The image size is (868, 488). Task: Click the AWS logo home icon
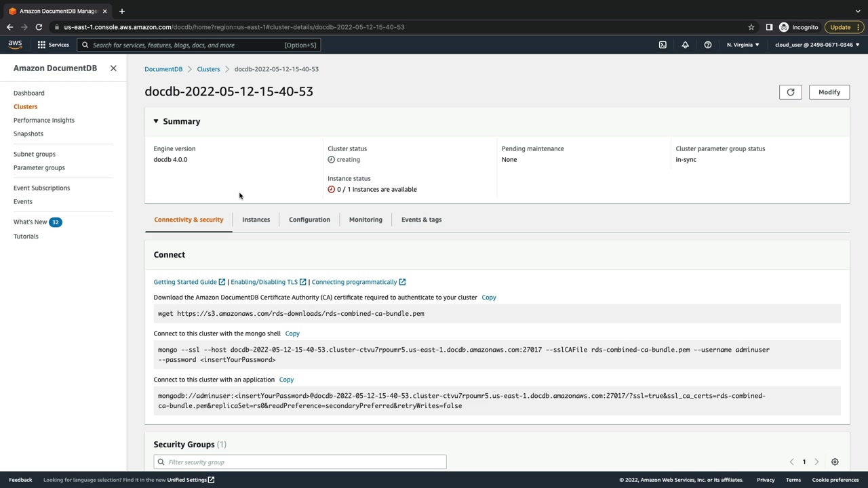[15, 45]
